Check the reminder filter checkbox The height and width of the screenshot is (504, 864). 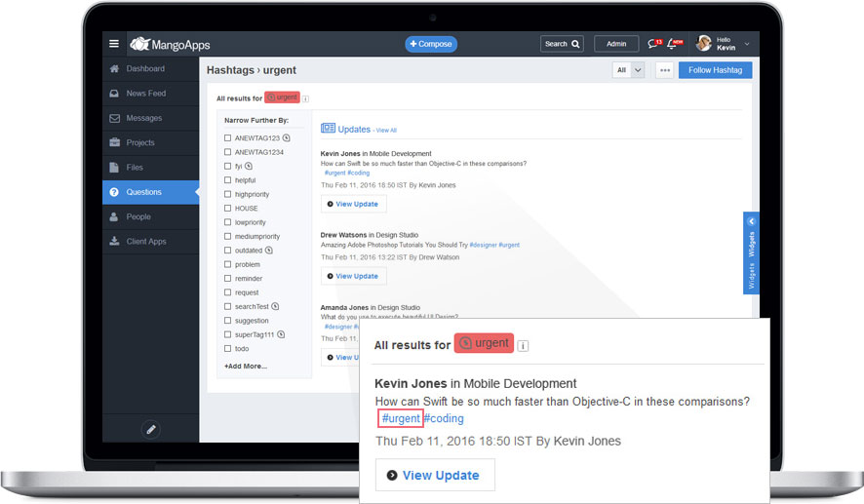tap(227, 278)
